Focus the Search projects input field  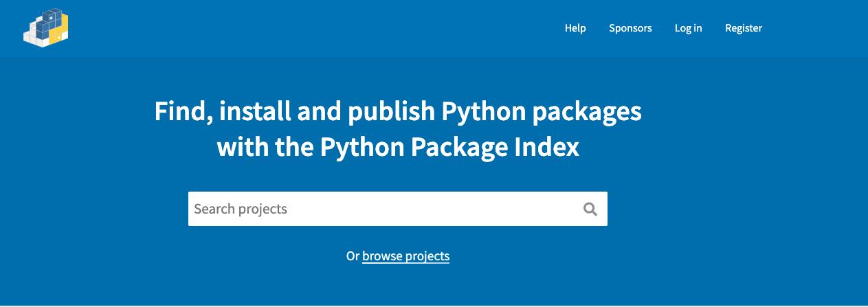coord(385,209)
